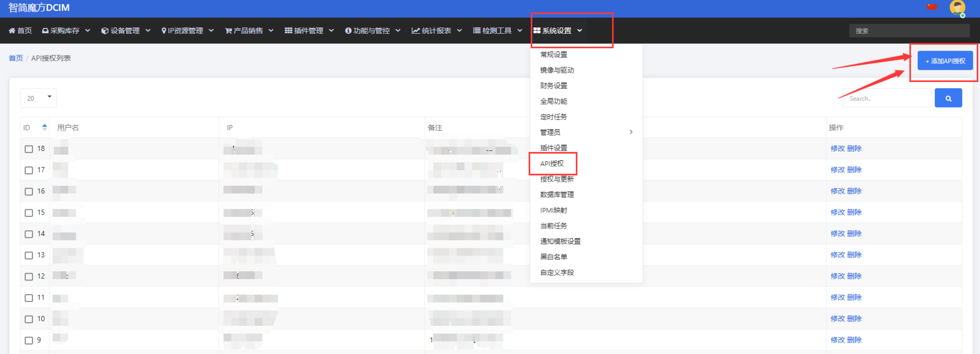Click the magnifier search button in the table toolbar
This screenshot has width=980, height=354.
(x=948, y=98)
